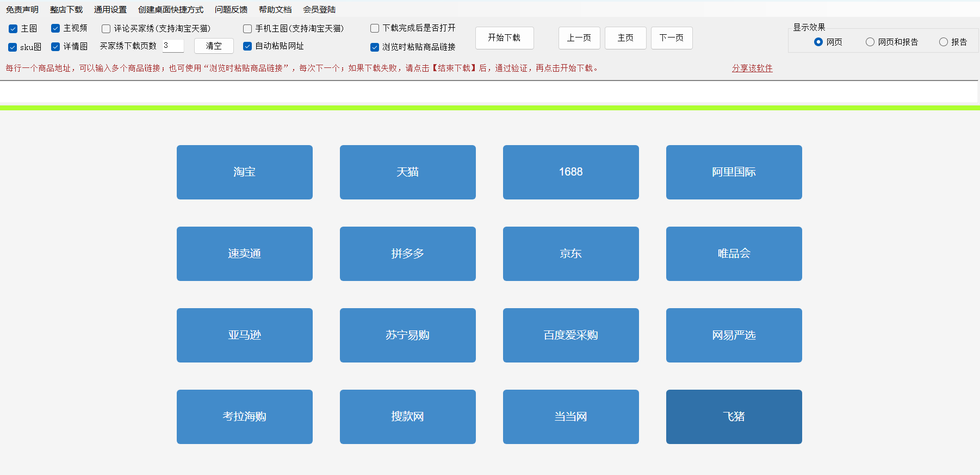
Task: Open the 亚马逊 platform tile
Action: click(244, 335)
